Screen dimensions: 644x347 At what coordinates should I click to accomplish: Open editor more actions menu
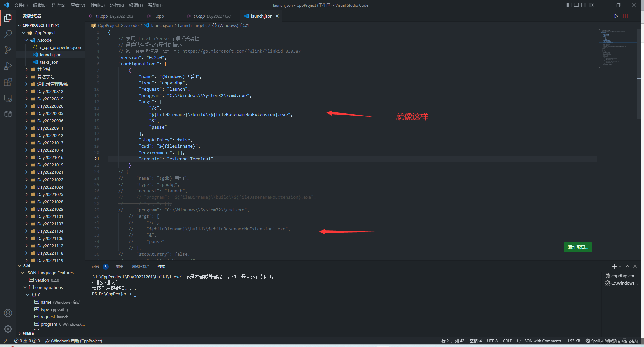pos(634,16)
